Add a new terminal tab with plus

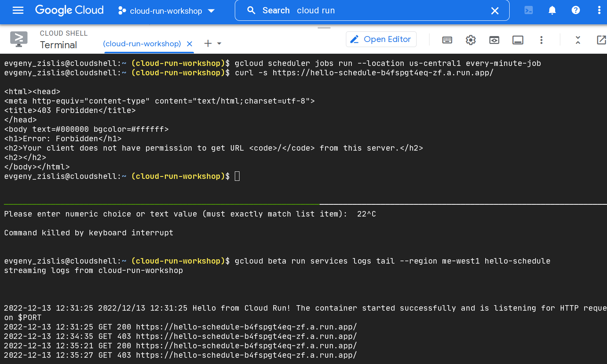click(x=208, y=44)
